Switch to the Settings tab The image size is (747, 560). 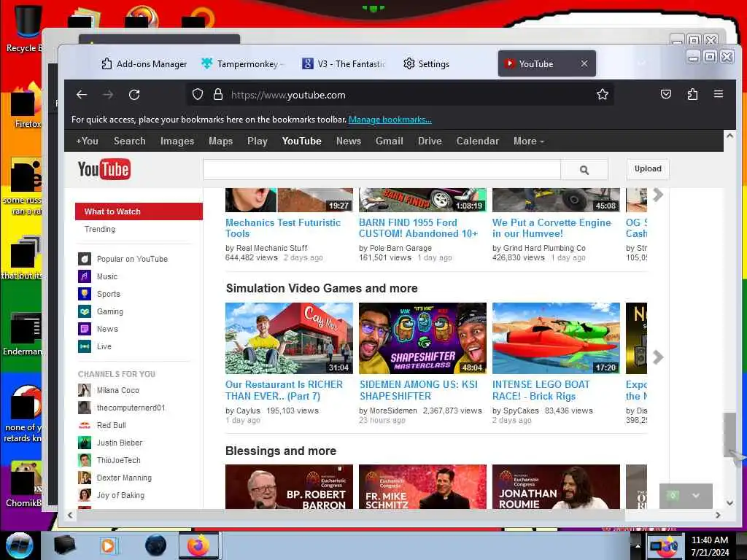[427, 64]
